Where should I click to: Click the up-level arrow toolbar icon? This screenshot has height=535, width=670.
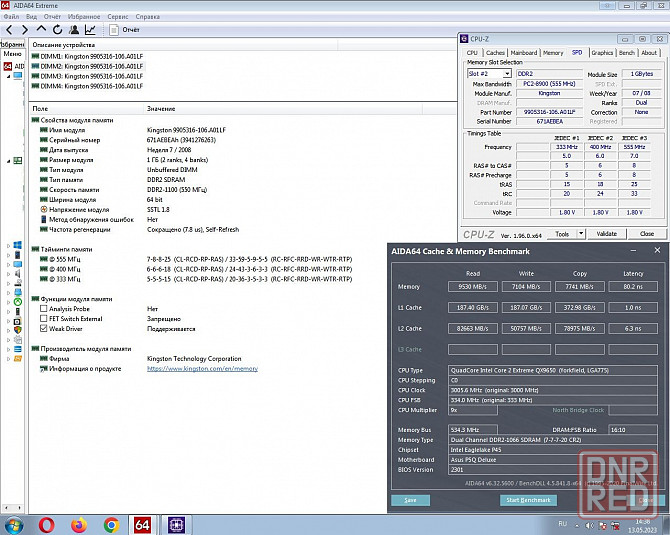click(x=41, y=29)
